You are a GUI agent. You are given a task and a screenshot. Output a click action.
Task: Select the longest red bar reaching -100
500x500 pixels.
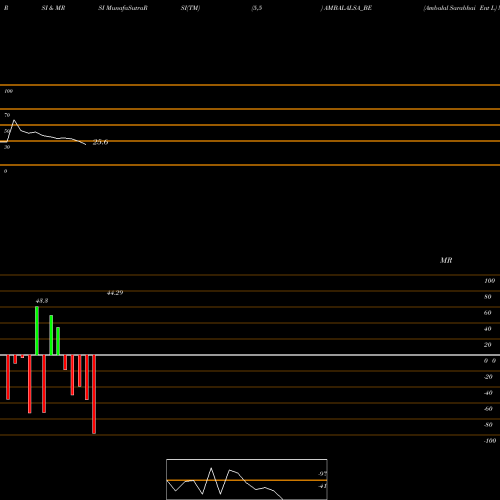94,394
